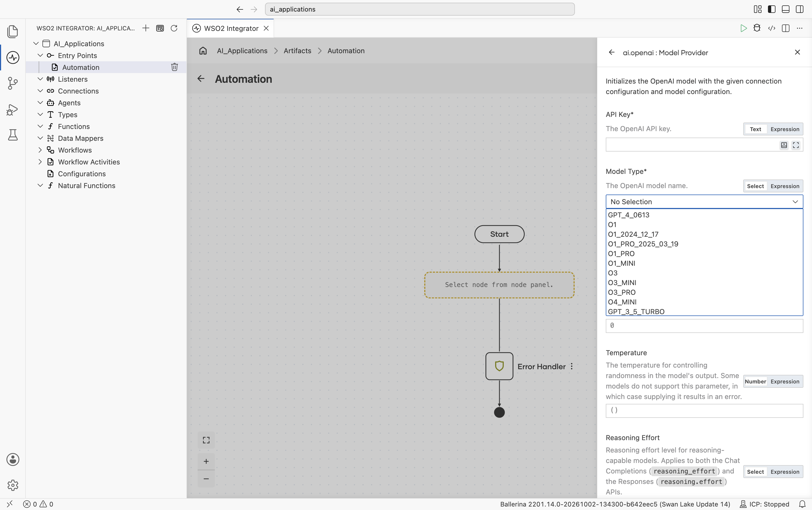Open the Manage settings gear
Screen dimensions: 812x510
click(x=13, y=485)
